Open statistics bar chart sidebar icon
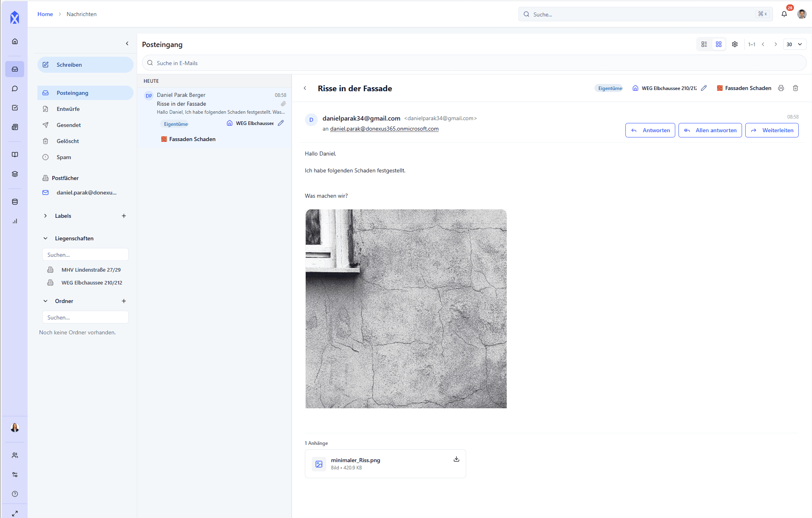 (x=15, y=221)
